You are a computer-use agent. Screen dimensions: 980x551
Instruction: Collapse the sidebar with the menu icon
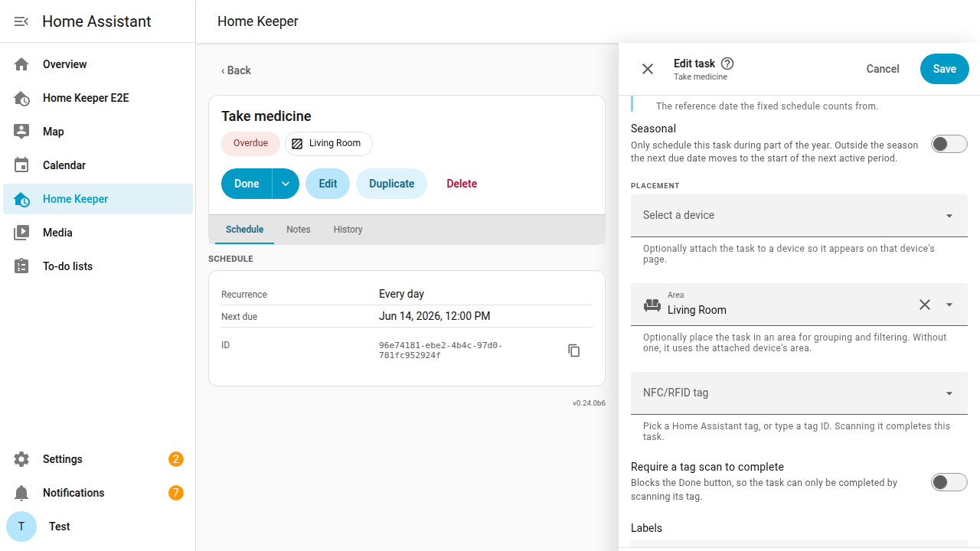(21, 21)
